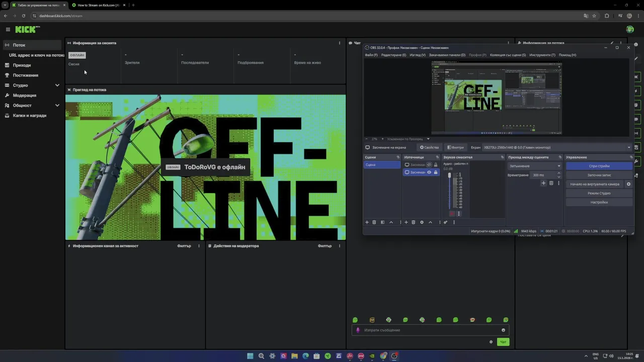Click OBS Свойства button
Image resolution: width=644 pixels, height=362 pixels.
[430, 147]
